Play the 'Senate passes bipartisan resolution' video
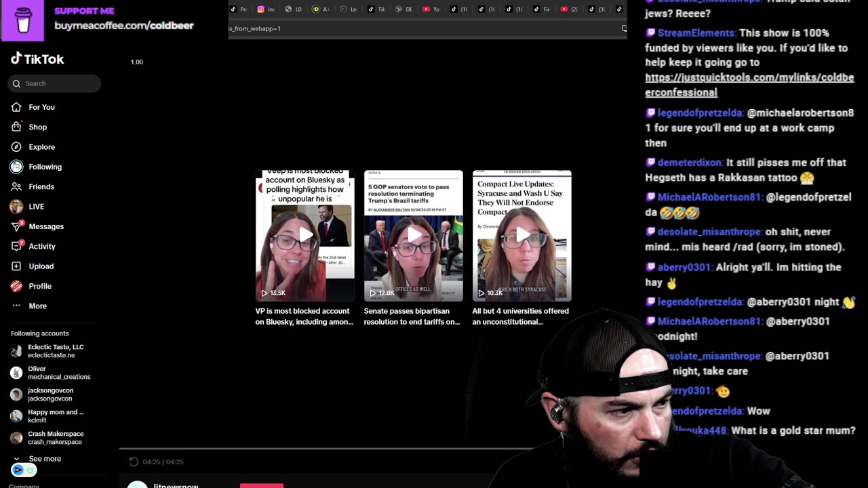 (414, 236)
